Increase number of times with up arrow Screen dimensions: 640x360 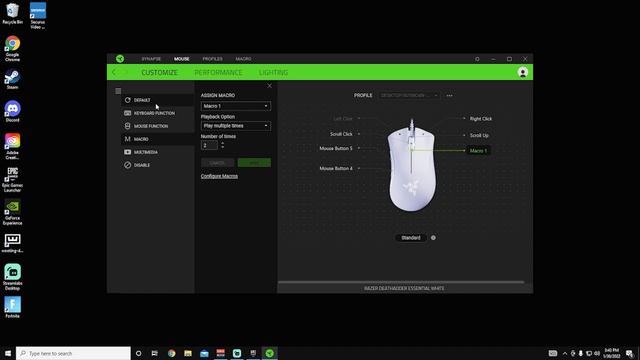pos(222,143)
